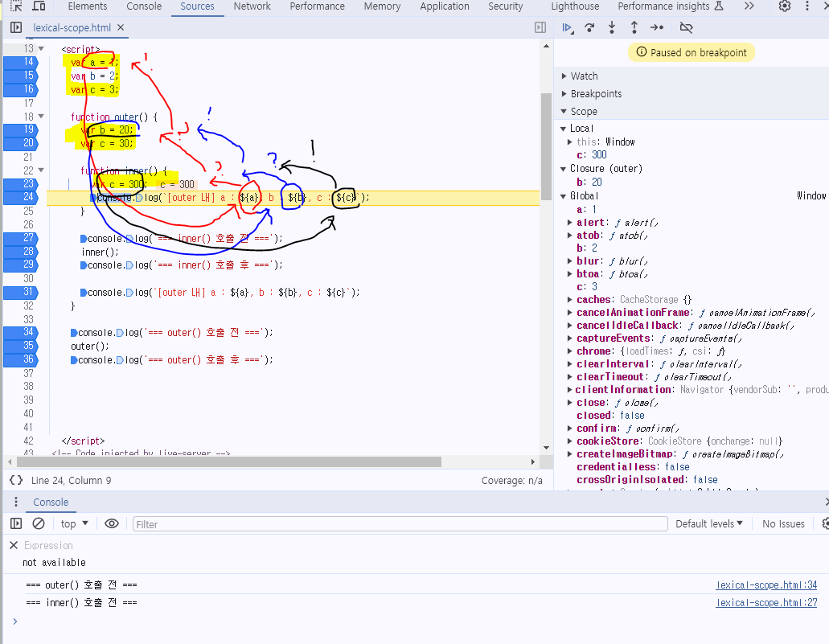This screenshot has width=829, height=644.
Task: Open lexical-scope.html:34 source link
Action: (x=766, y=585)
